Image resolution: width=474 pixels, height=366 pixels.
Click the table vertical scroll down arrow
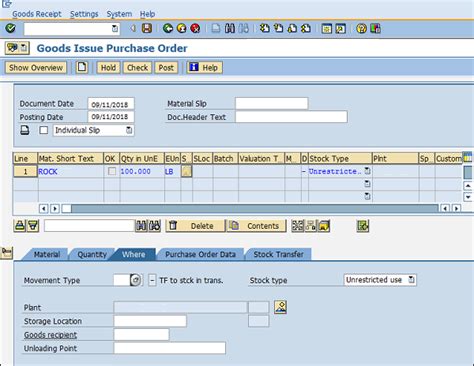(x=468, y=197)
